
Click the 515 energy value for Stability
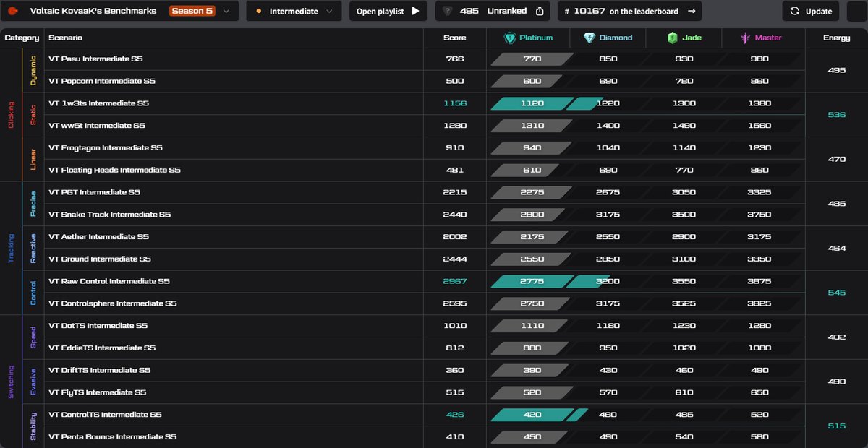pos(837,426)
